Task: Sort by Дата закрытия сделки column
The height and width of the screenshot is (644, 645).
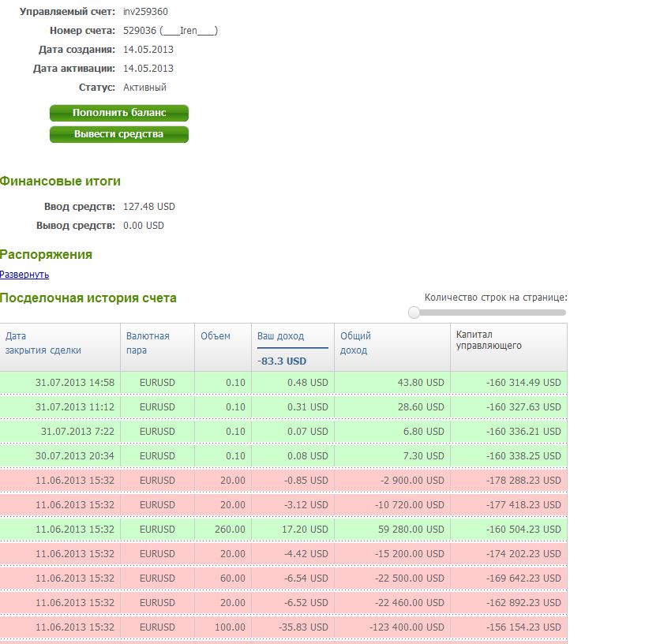Action: (43, 343)
